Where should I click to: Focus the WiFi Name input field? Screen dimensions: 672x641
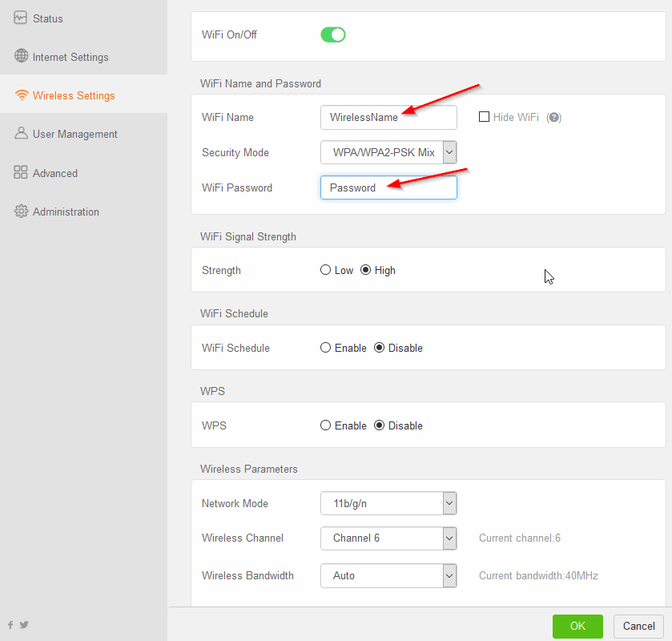tap(388, 118)
